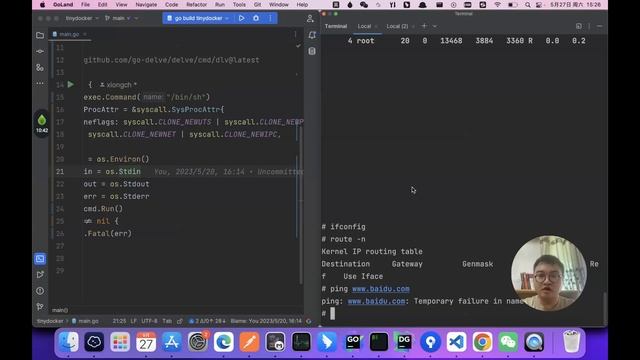Image resolution: width=640 pixels, height=360 pixels.
Task: Open the Code With Me user icon
Action: (310, 18)
